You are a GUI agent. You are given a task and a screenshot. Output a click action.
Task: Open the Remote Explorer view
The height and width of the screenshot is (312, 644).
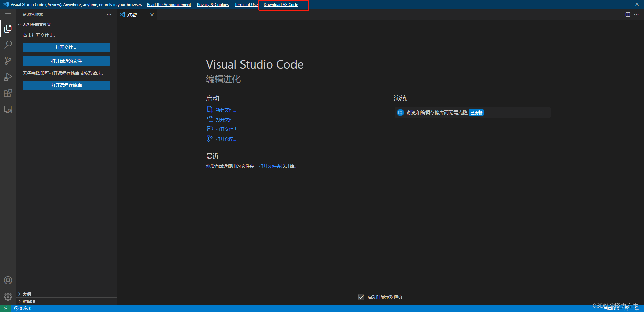(8, 109)
